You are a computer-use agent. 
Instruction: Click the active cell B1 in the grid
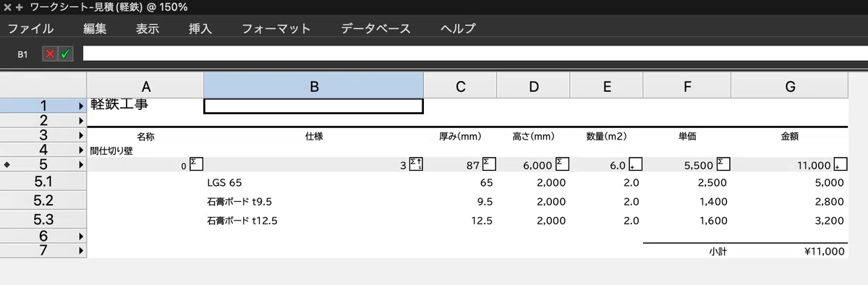pos(314,106)
